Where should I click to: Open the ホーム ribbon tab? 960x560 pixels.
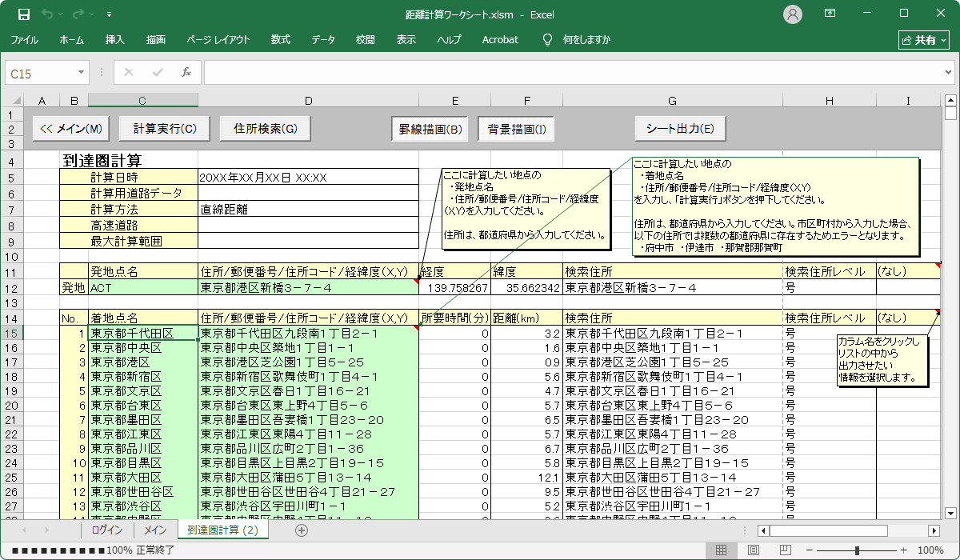[71, 39]
